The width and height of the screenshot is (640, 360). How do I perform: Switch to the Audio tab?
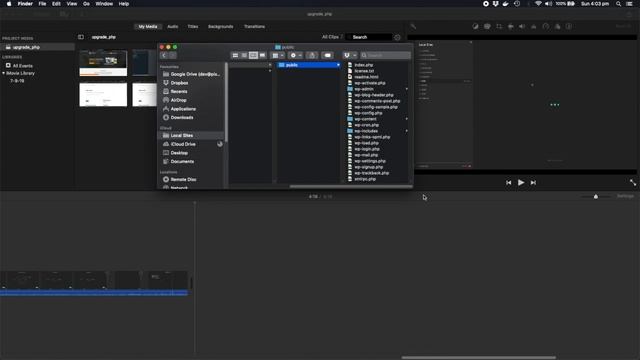(173, 27)
